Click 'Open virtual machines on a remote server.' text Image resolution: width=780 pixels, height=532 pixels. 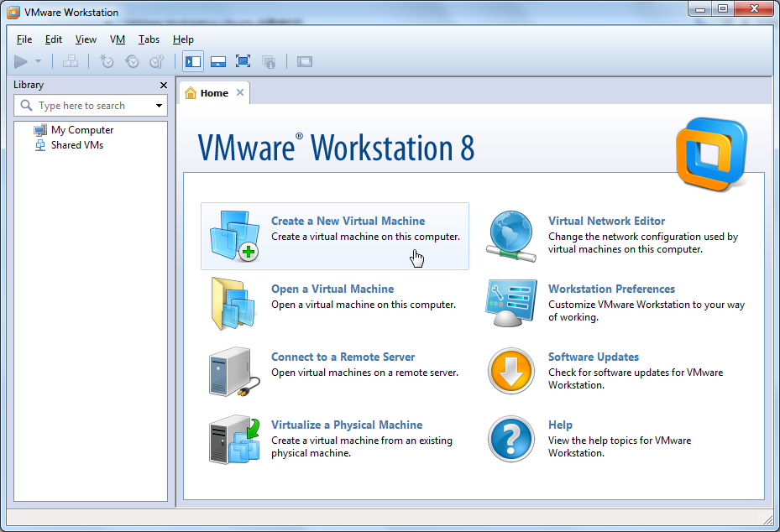[x=364, y=373]
